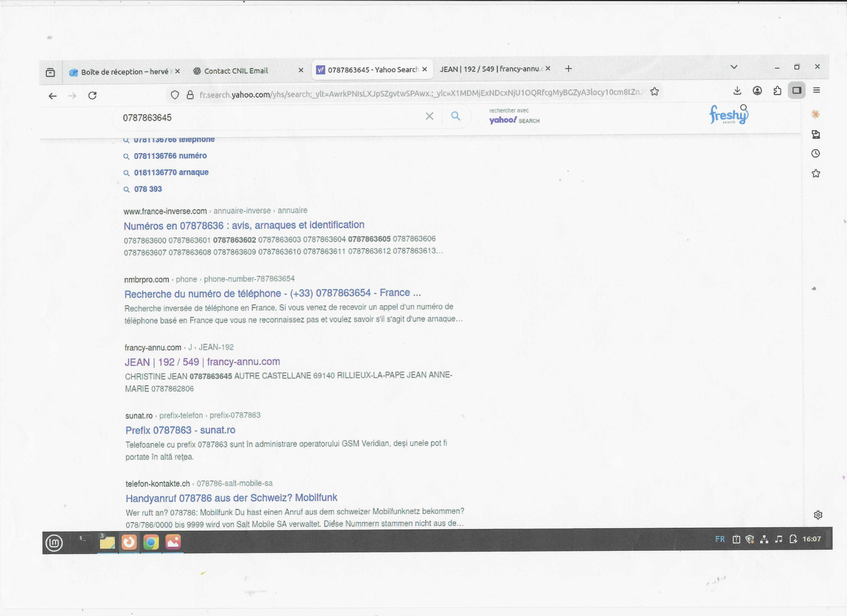
Task: Open the history clock in sidebar
Action: click(x=816, y=154)
